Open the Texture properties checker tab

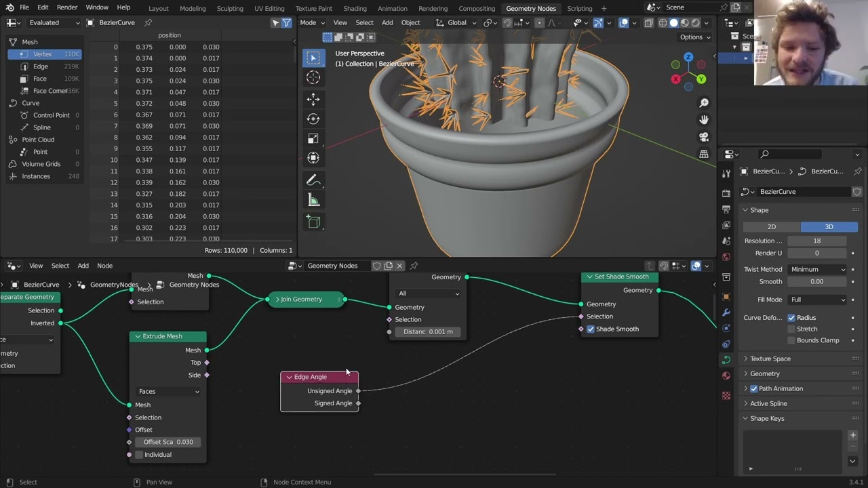pyautogui.click(x=726, y=395)
